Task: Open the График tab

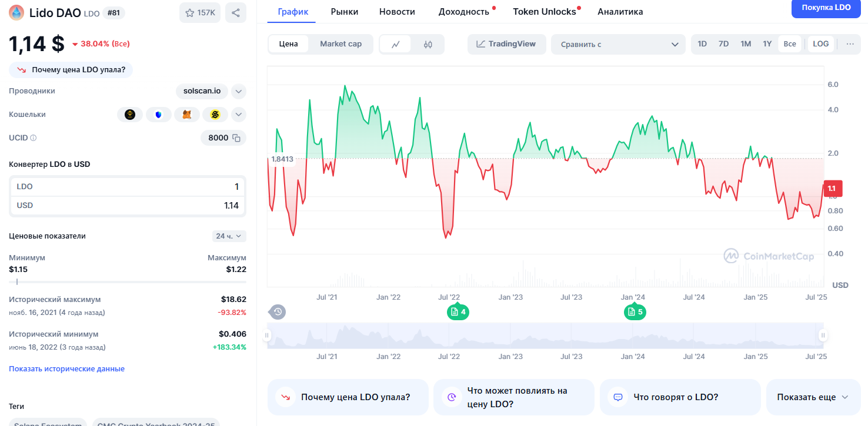Action: tap(292, 12)
